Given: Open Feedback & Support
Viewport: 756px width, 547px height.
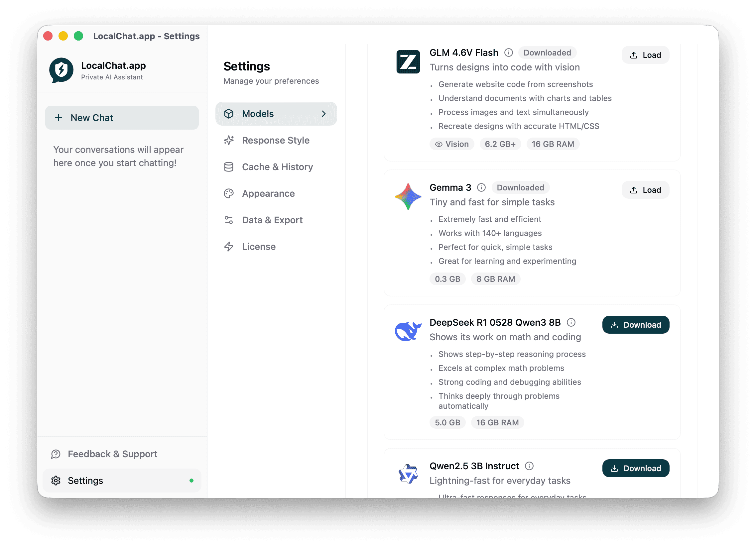Looking at the screenshot, I should 112,454.
